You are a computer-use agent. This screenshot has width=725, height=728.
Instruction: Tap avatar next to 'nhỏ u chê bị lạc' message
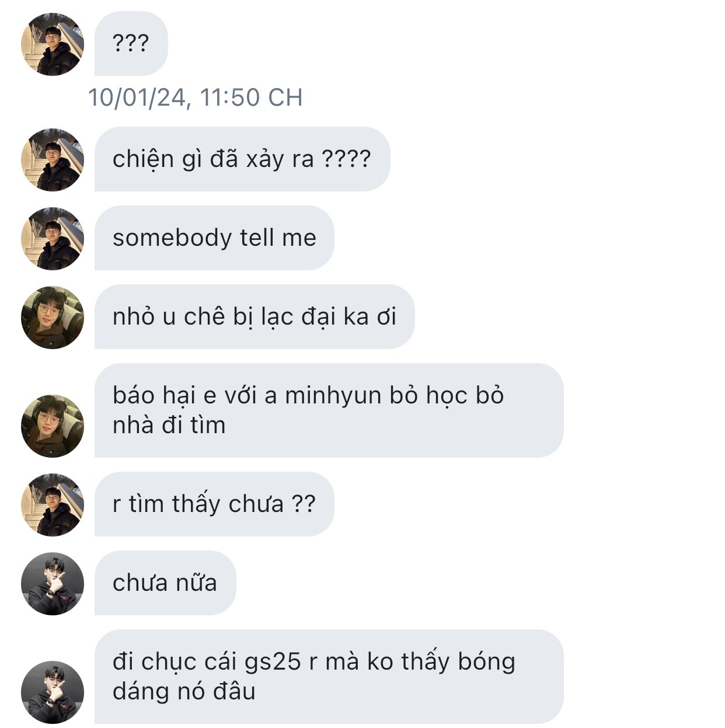pyautogui.click(x=53, y=318)
